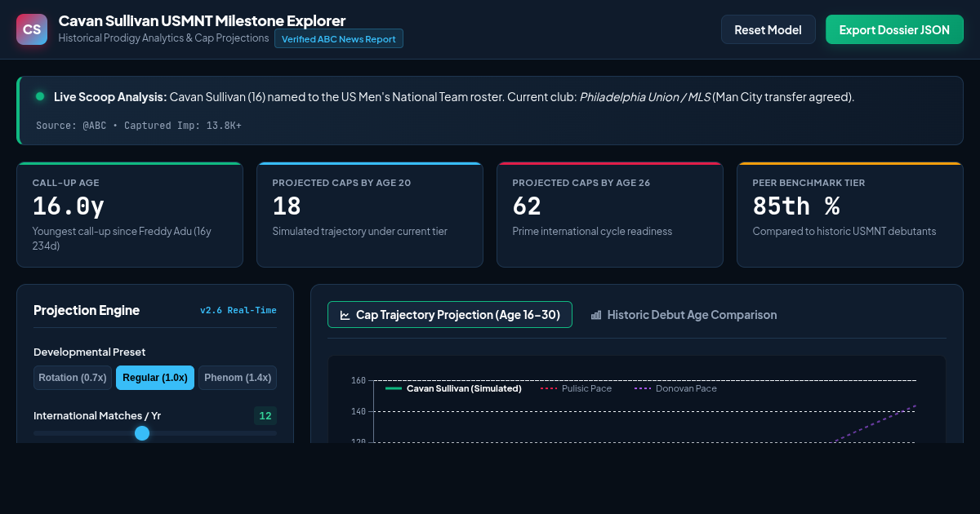This screenshot has width=980, height=514.
Task: Select the Call-Up Age stat card
Action: (x=130, y=215)
